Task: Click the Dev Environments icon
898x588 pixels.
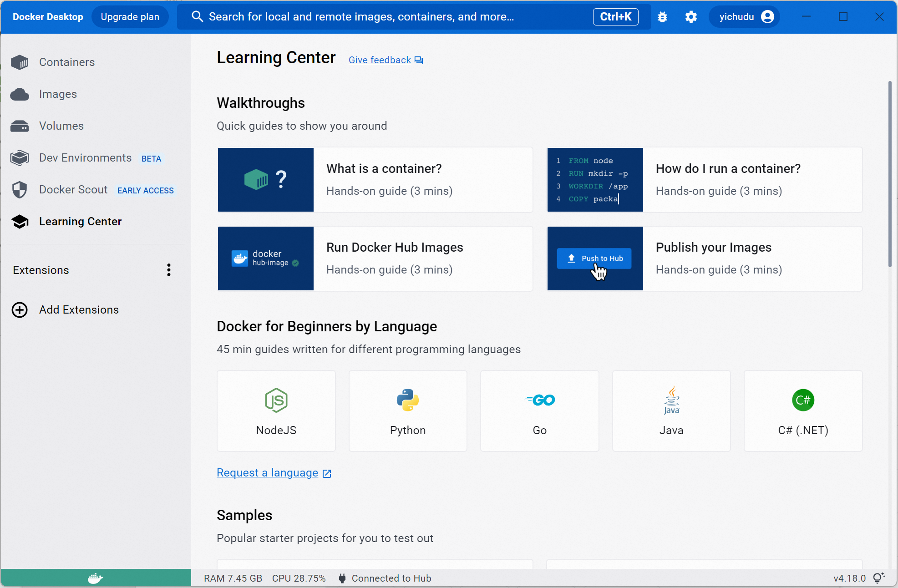Action: (20, 158)
